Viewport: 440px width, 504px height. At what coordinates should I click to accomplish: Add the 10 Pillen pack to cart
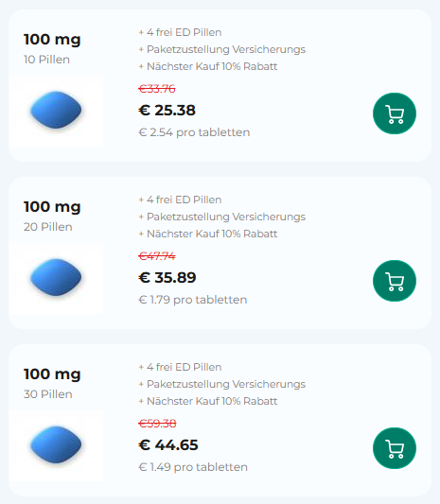395,113
